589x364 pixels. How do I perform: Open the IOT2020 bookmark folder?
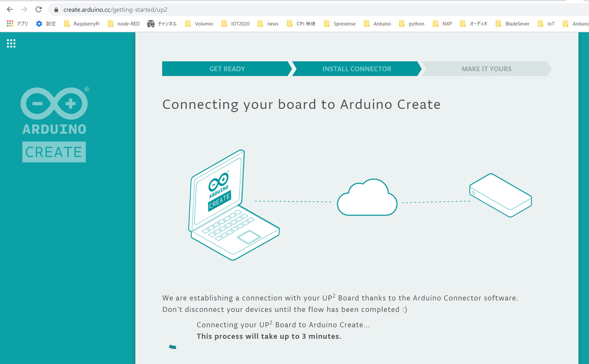click(x=235, y=23)
